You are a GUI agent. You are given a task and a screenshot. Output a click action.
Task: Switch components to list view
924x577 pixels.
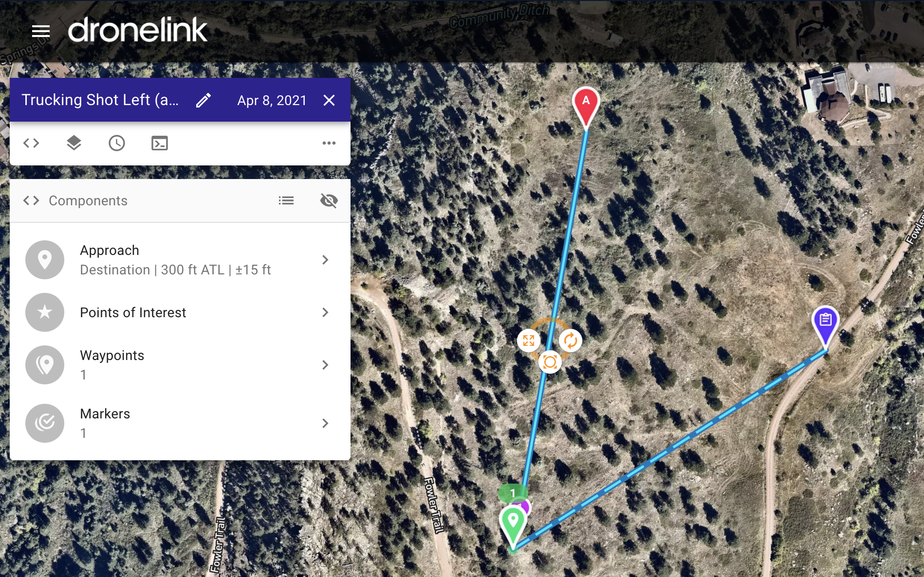tap(286, 200)
